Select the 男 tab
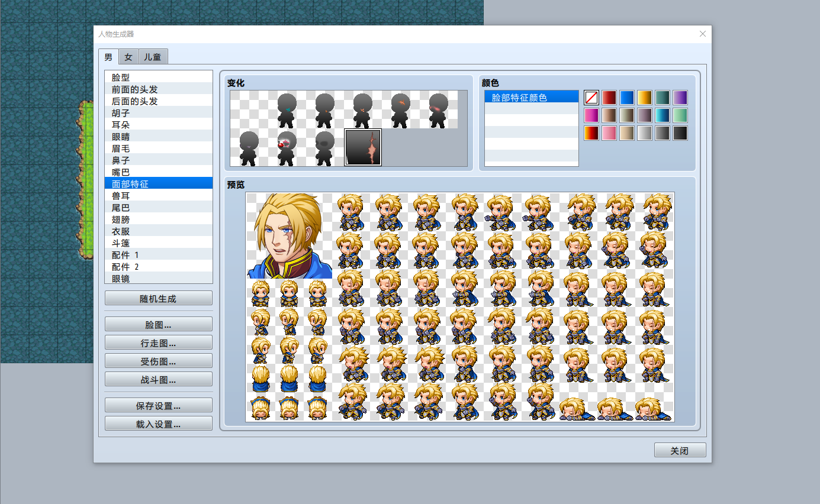Image resolution: width=820 pixels, height=504 pixels. point(108,57)
